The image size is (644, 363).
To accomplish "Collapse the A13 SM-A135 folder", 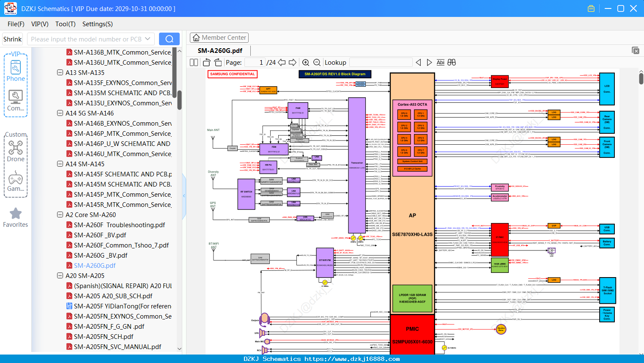I will [60, 72].
